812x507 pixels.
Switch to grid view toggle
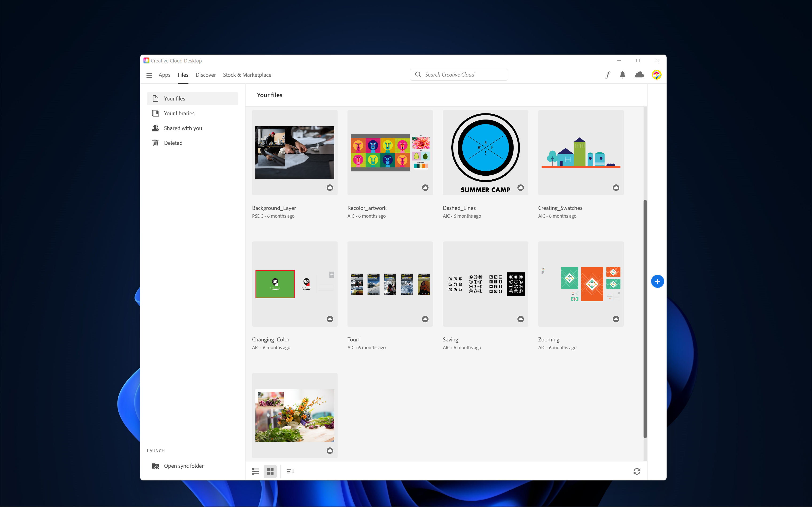(270, 471)
